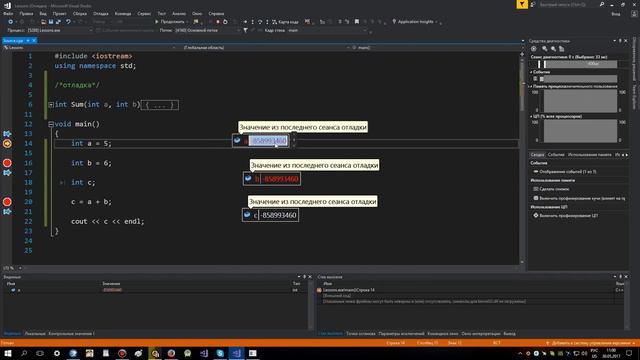Click the Skype taskbar icon

click(220, 353)
